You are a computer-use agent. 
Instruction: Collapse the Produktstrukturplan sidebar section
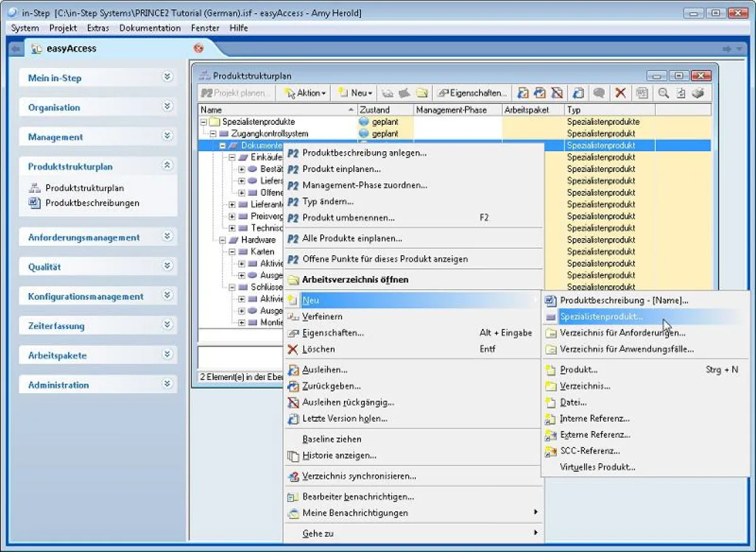click(168, 166)
